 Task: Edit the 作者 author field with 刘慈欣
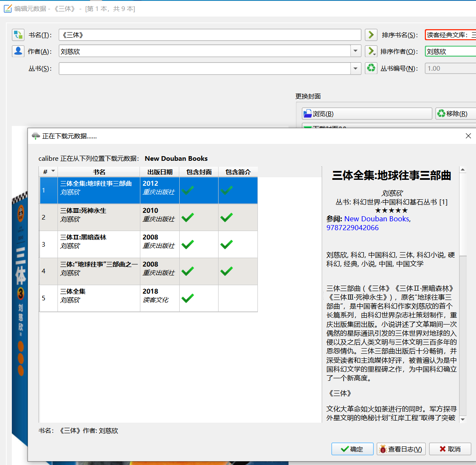click(x=205, y=51)
